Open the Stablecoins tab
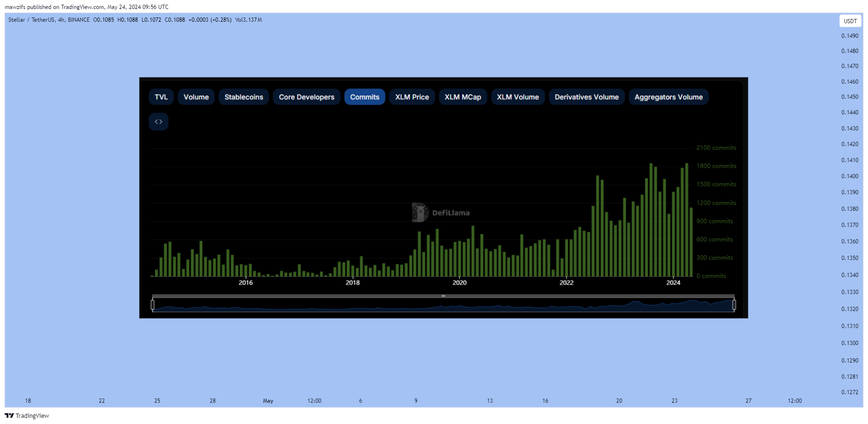Viewport: 868px width, 424px height. [244, 97]
